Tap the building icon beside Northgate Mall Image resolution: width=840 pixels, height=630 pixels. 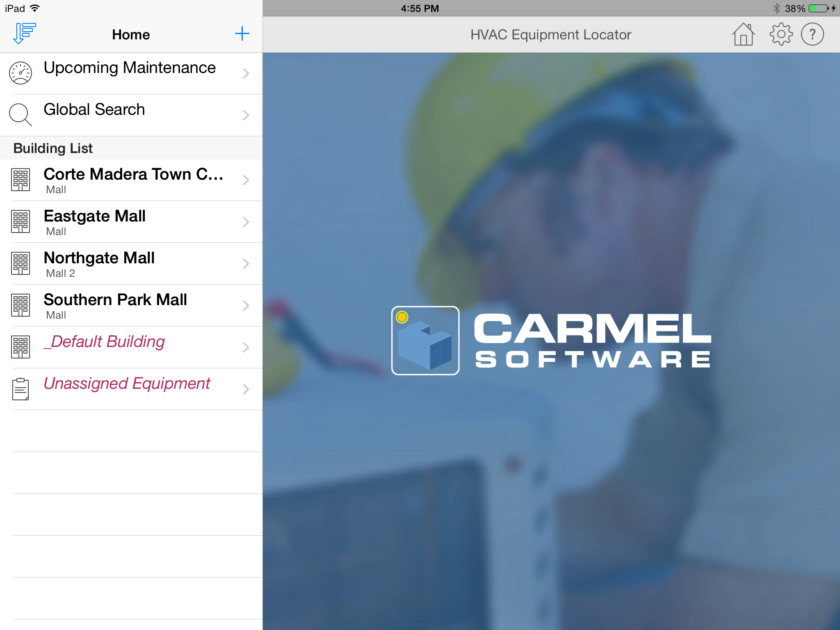[21, 263]
